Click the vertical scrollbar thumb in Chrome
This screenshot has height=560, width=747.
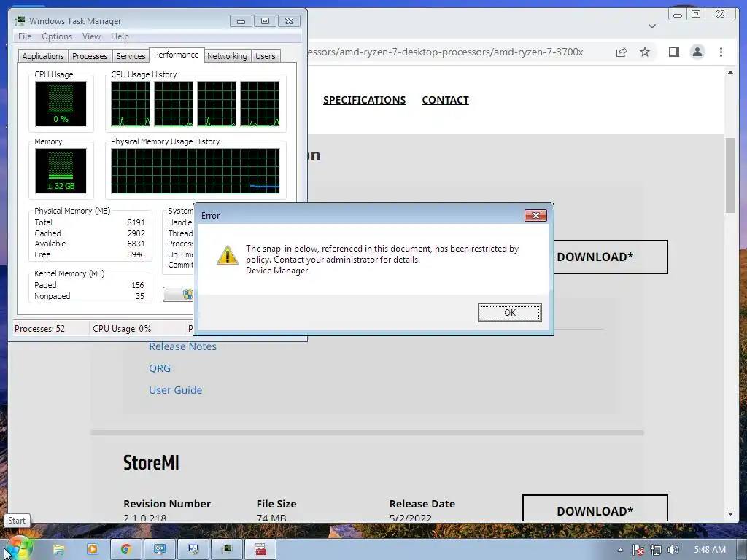point(730,175)
